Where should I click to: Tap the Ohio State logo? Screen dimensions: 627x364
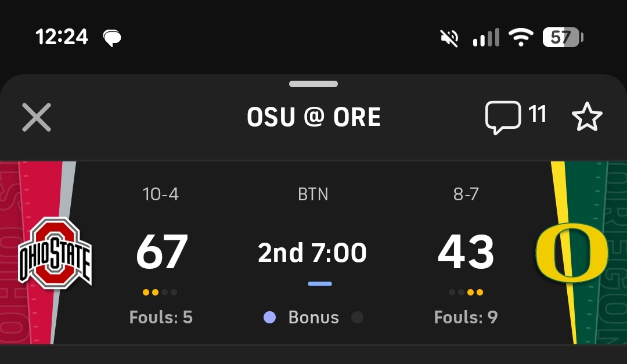pyautogui.click(x=55, y=253)
